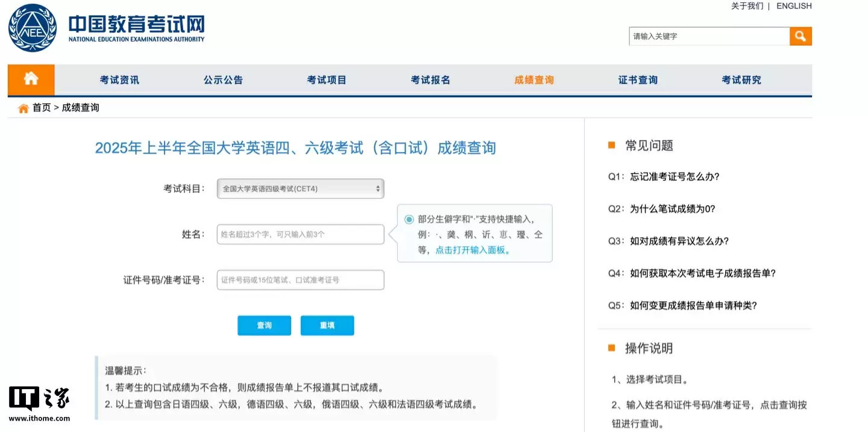
Task: Click the 姓名 name input field
Action: point(300,234)
